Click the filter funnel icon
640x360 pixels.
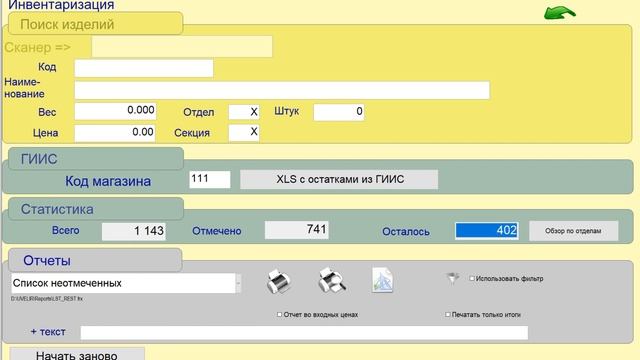(453, 278)
